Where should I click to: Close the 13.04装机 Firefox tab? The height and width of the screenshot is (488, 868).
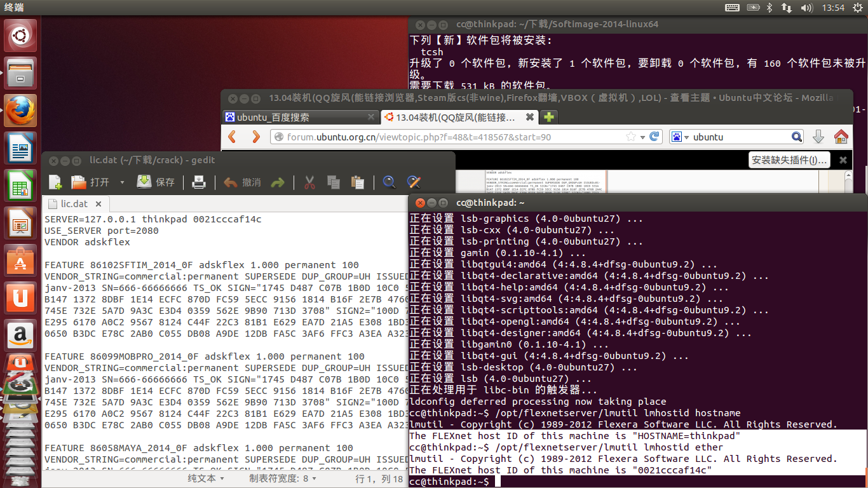[x=529, y=118]
